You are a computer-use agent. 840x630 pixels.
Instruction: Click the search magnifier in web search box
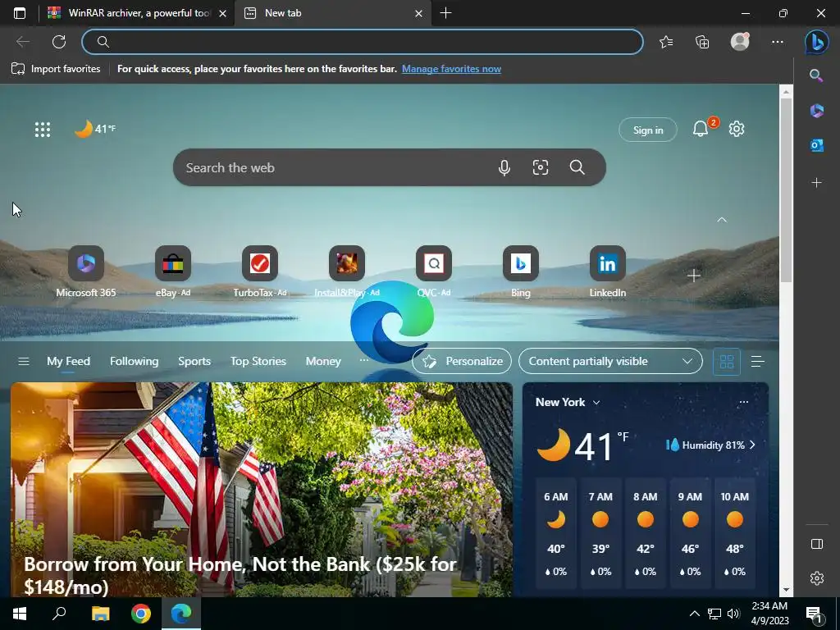[x=577, y=167]
